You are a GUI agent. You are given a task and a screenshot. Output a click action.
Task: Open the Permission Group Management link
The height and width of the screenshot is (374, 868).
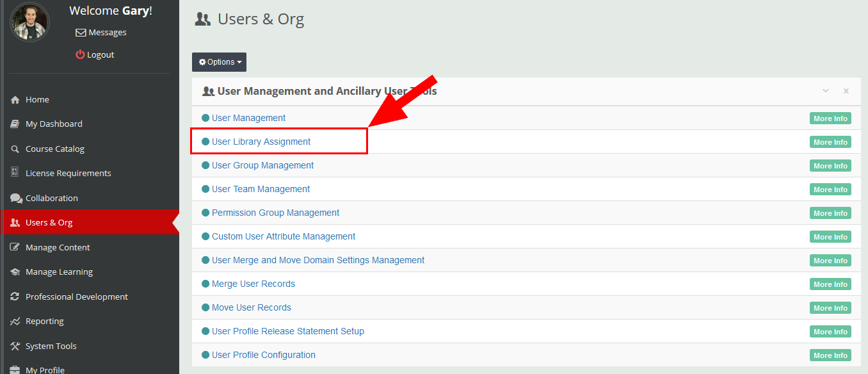275,213
